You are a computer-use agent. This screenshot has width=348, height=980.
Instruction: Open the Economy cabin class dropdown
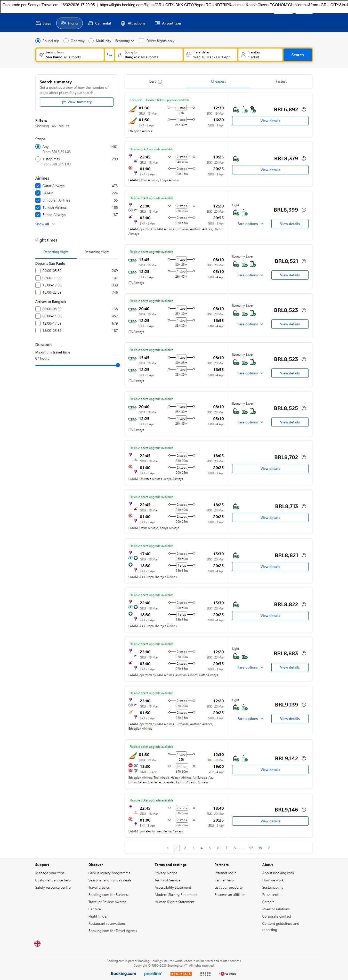(124, 41)
